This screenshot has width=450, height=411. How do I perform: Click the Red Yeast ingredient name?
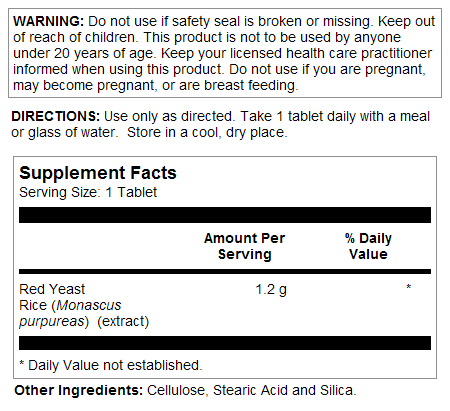click(x=52, y=289)
